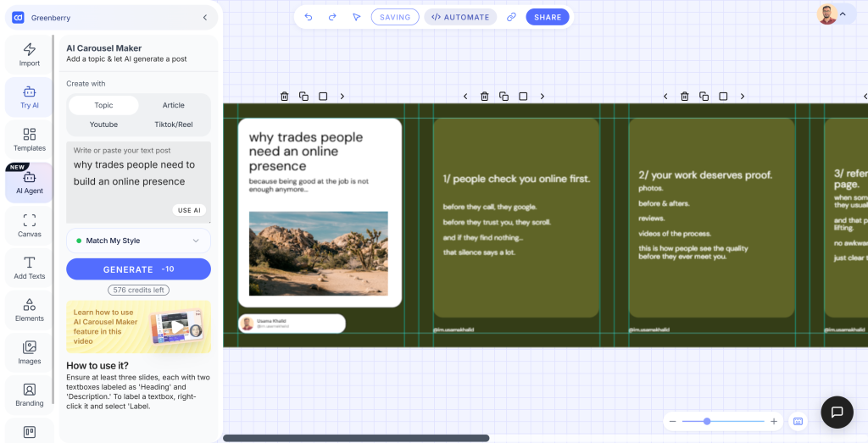Image resolution: width=868 pixels, height=443 pixels.
Task: Open the Try AI panel
Action: (30, 97)
